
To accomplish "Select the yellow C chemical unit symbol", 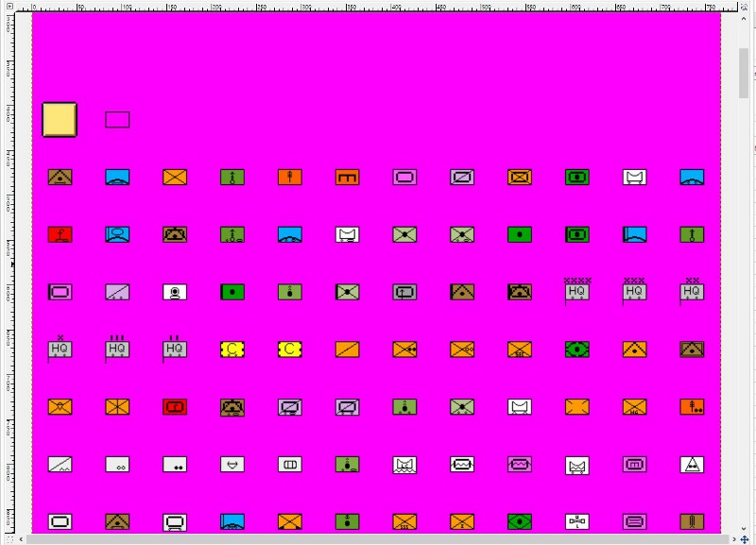I will [232, 349].
